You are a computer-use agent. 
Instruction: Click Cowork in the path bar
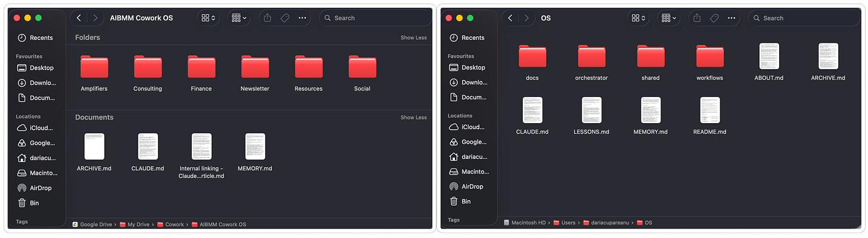pos(170,224)
